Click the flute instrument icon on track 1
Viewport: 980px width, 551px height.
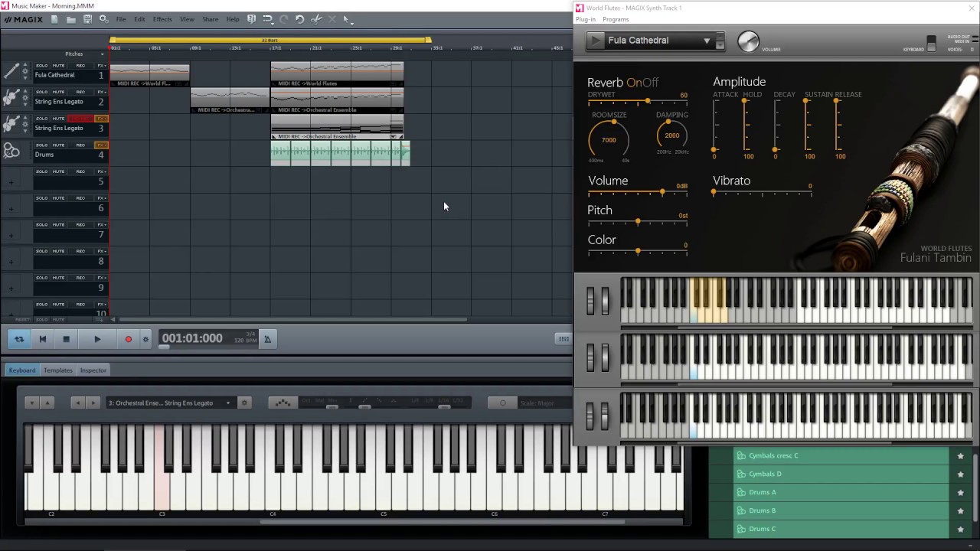point(11,71)
